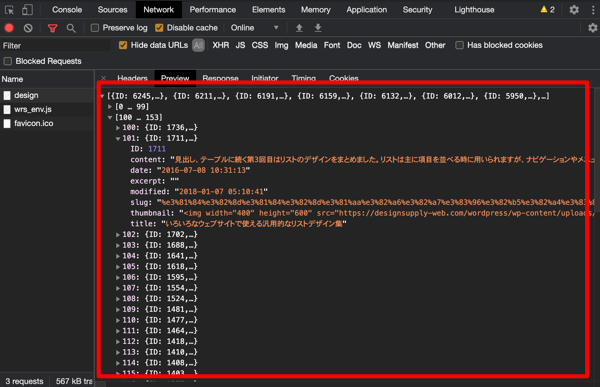Screen dimensions: 600x387
Task: Open DevTools settings gear icon
Action: coord(574,10)
